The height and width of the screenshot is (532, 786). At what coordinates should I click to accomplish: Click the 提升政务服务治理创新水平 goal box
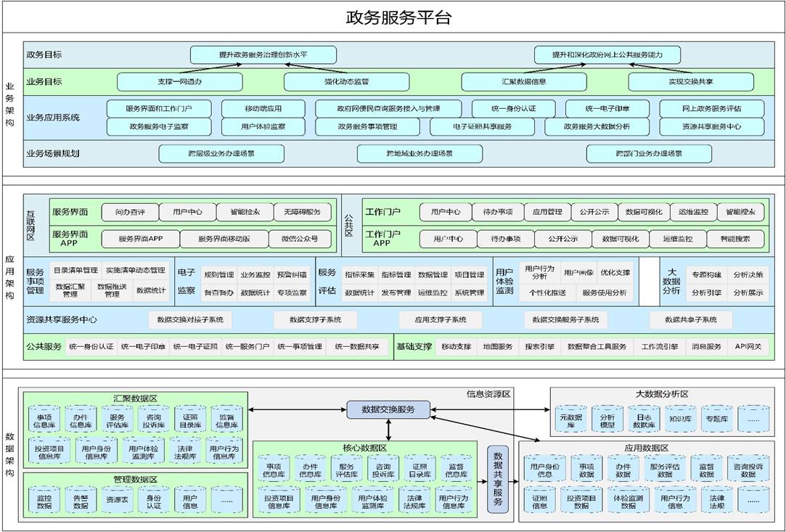[x=263, y=55]
